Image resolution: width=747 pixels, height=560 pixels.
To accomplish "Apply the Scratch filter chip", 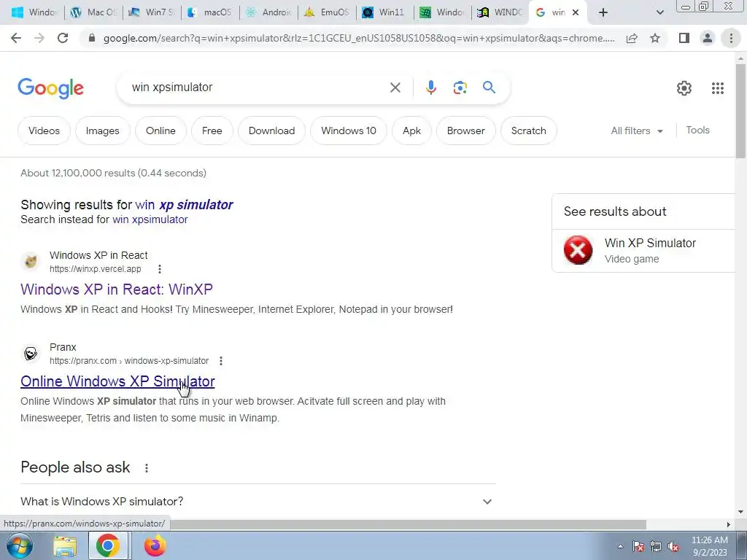I will pyautogui.click(x=528, y=131).
